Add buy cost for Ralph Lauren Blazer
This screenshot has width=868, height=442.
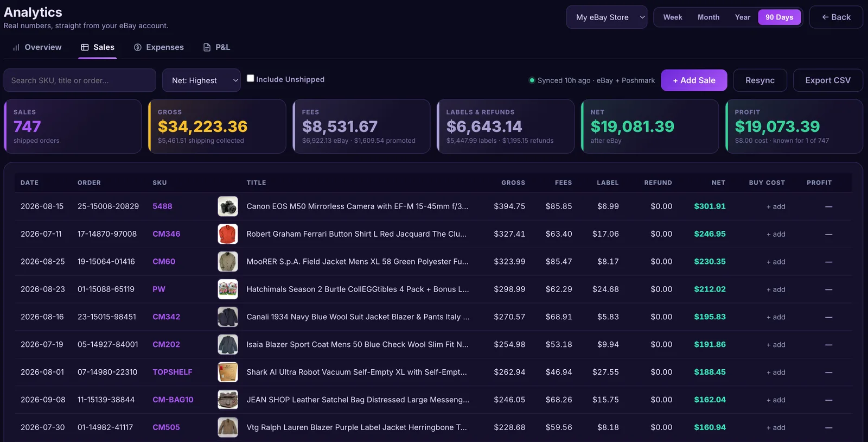click(776, 428)
